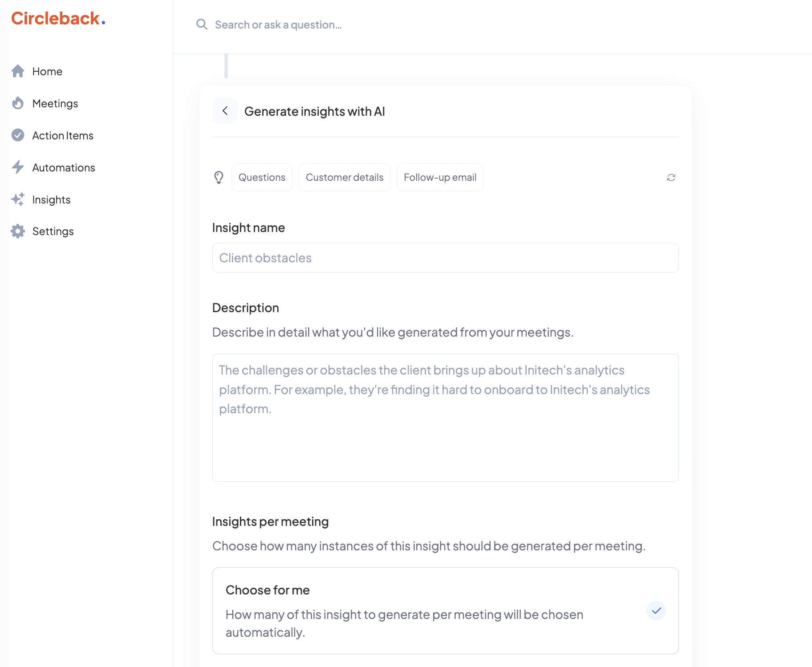The width and height of the screenshot is (812, 667).
Task: Open Meetings in the sidebar
Action: [55, 104]
